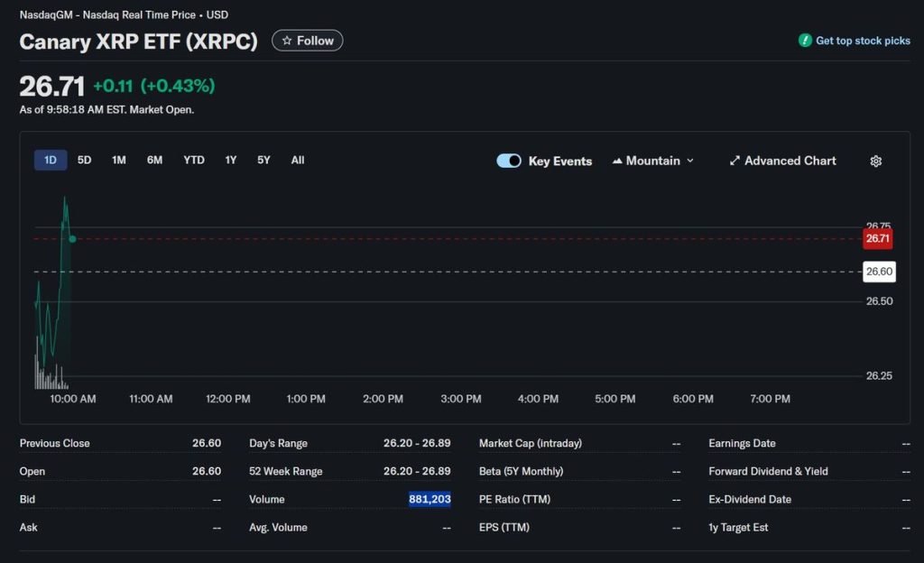Select the 5Y chart range

pyautogui.click(x=263, y=161)
